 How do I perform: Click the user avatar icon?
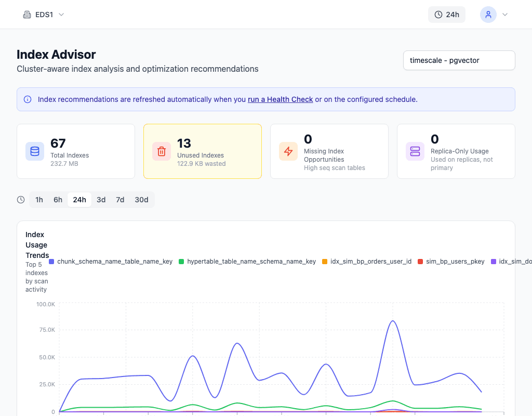click(488, 15)
